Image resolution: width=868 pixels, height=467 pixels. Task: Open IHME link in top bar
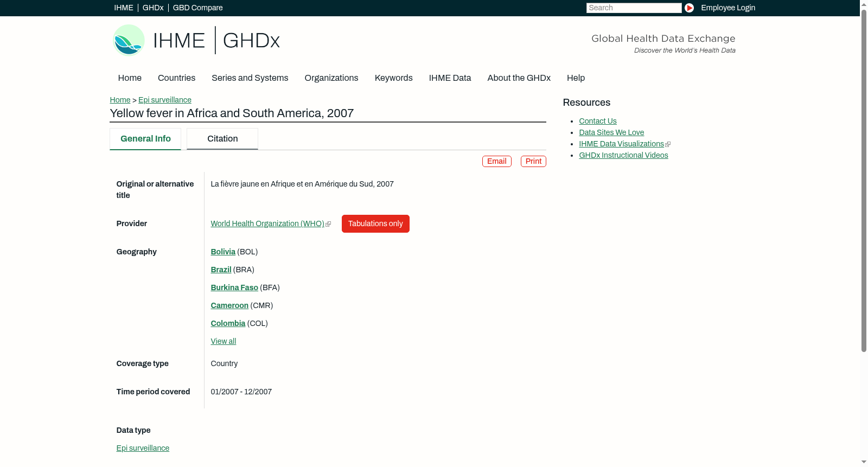tap(124, 8)
